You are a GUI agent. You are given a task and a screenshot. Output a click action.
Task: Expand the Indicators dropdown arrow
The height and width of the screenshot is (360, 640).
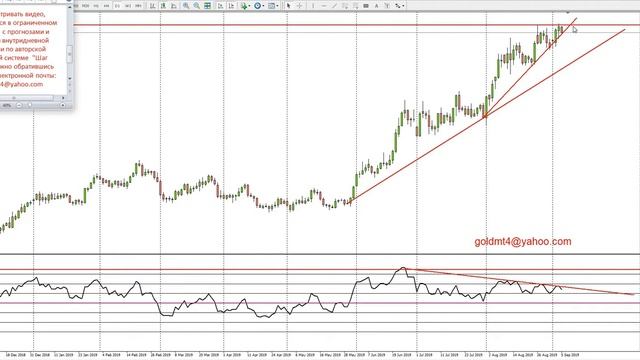[x=249, y=6]
